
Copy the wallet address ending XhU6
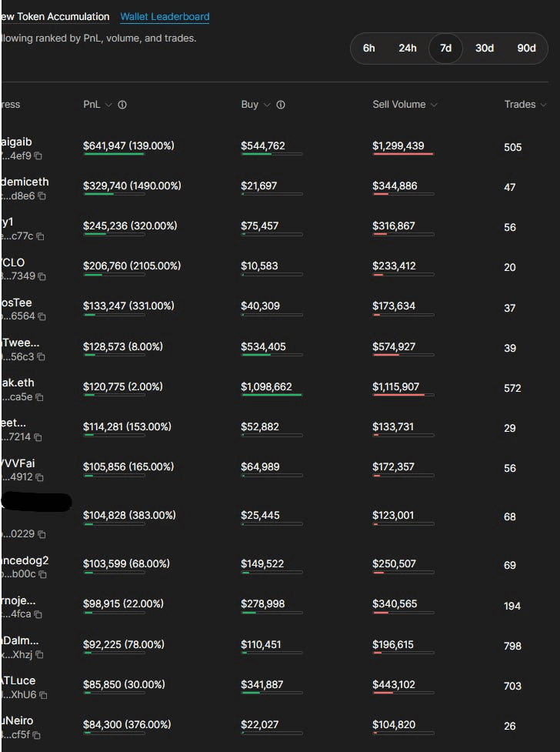pyautogui.click(x=43, y=695)
